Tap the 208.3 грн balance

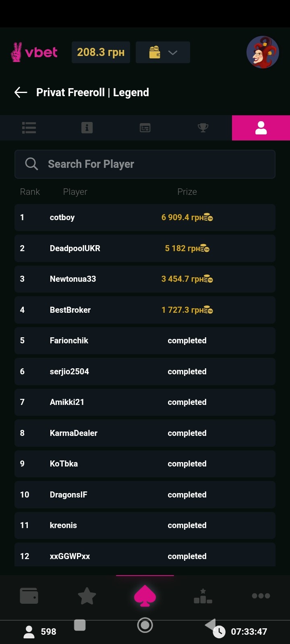101,52
